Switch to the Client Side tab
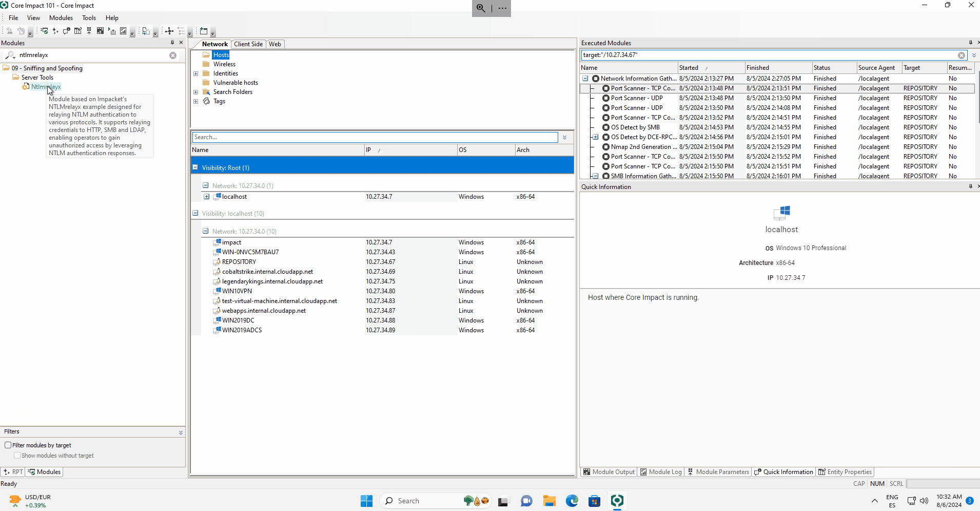The image size is (980, 511). point(248,44)
